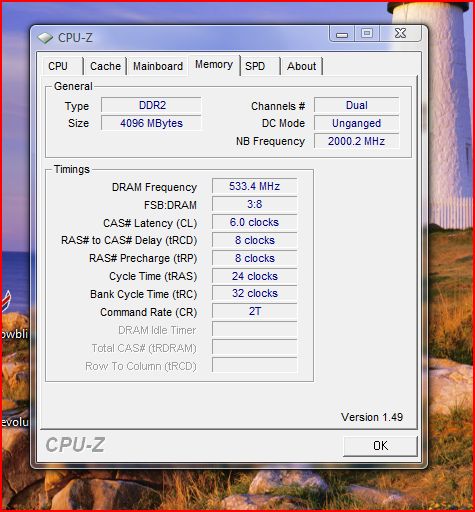Click the "Timings" group heading
Viewport: 475px width, 512px height.
coord(72,169)
